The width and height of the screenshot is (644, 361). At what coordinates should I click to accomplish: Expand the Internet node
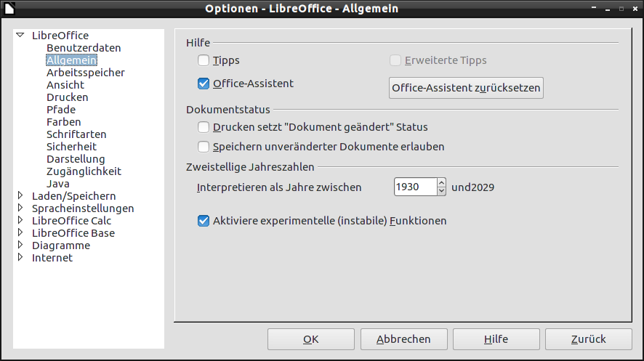[20, 257]
